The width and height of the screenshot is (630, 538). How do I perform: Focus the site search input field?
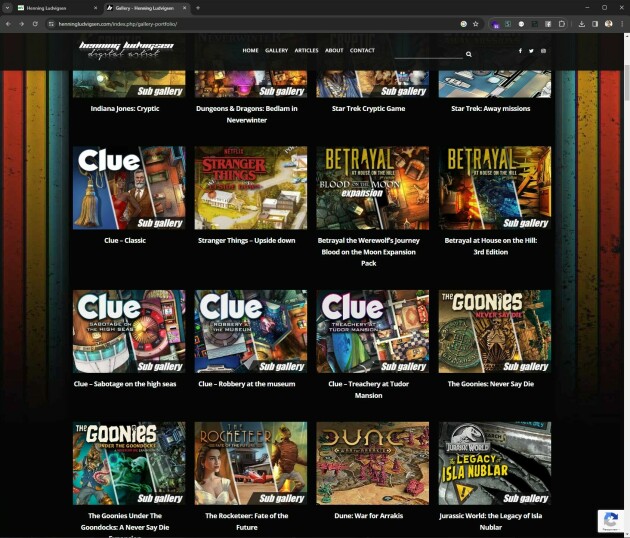pos(429,54)
